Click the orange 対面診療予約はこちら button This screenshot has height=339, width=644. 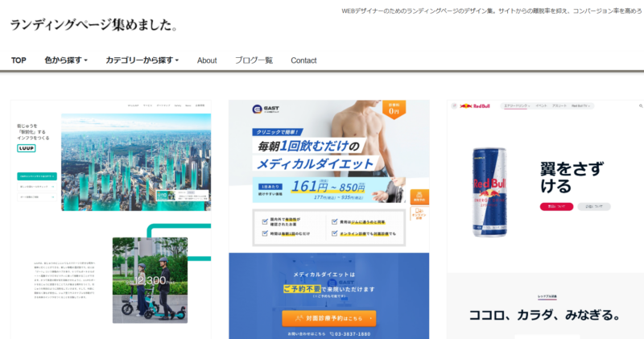329,318
